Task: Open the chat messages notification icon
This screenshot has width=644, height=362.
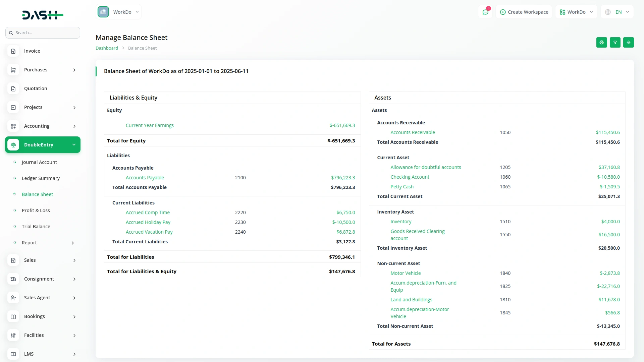Action: (x=485, y=12)
